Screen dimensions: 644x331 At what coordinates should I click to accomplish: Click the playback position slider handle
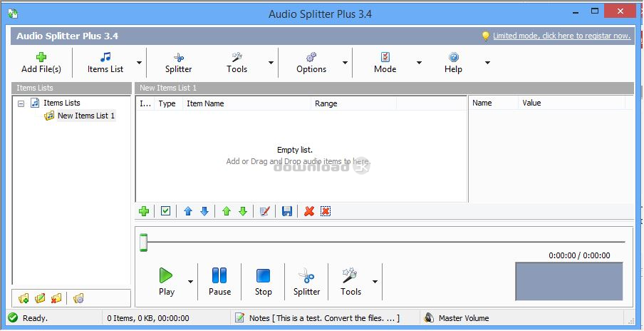[x=143, y=242]
